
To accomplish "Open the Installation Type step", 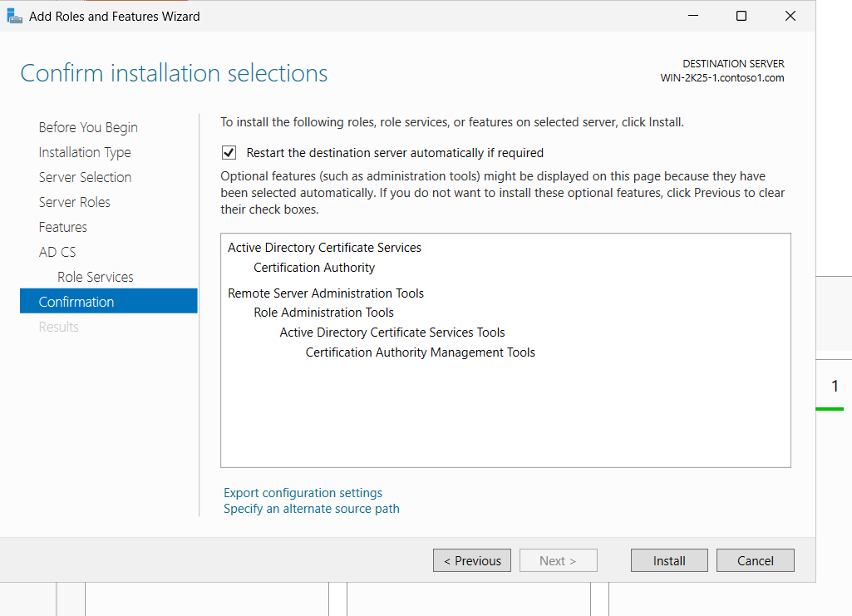I will (x=85, y=152).
